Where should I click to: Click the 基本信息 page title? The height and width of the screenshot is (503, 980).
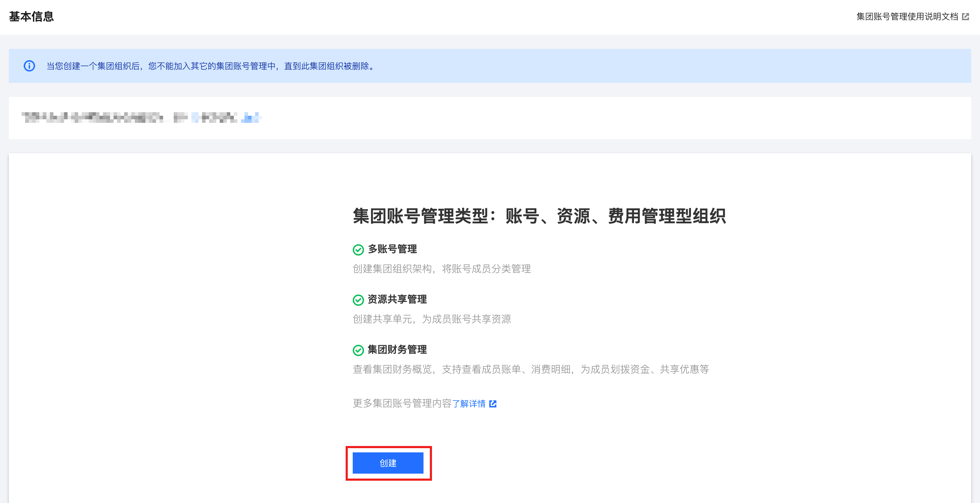tap(31, 16)
